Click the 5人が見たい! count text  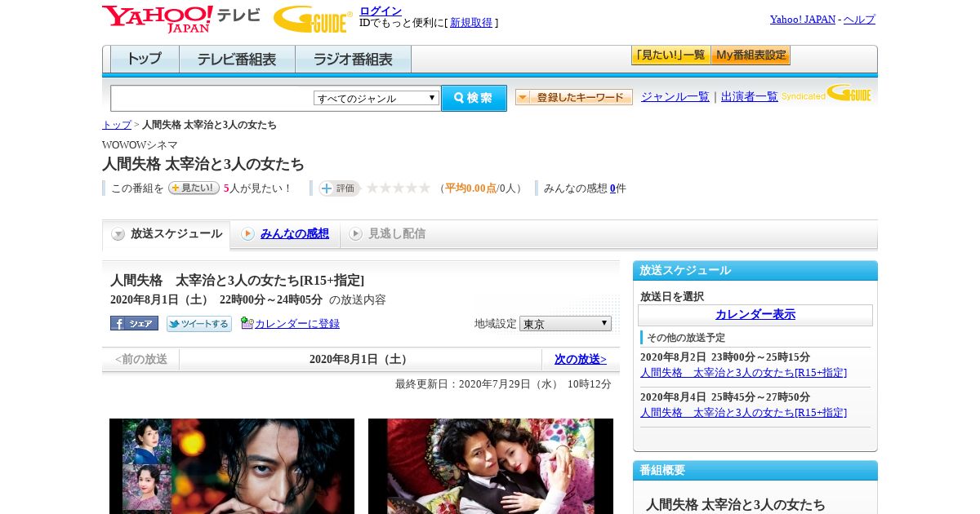[x=258, y=188]
